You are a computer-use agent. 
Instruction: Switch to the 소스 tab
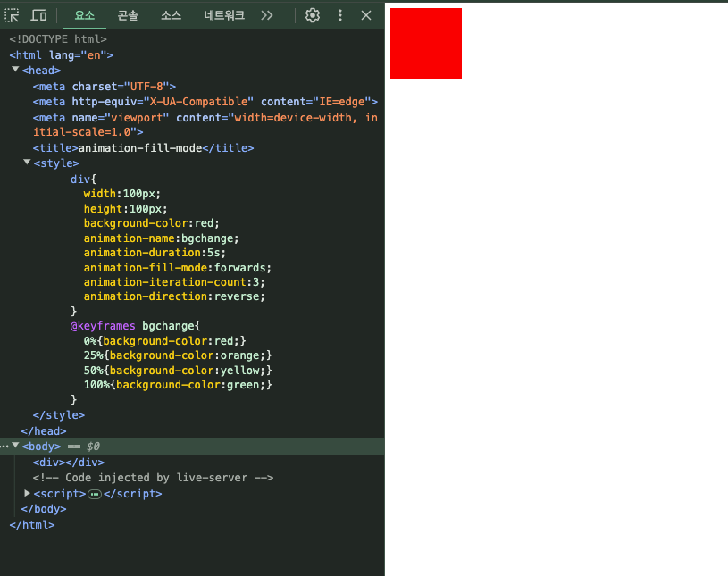pyautogui.click(x=171, y=15)
